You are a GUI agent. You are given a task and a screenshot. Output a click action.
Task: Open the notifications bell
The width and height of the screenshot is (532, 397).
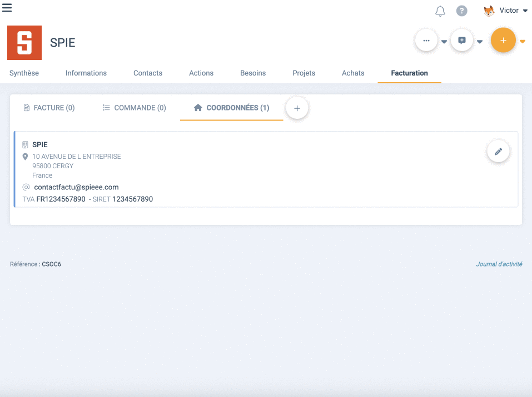pos(440,11)
